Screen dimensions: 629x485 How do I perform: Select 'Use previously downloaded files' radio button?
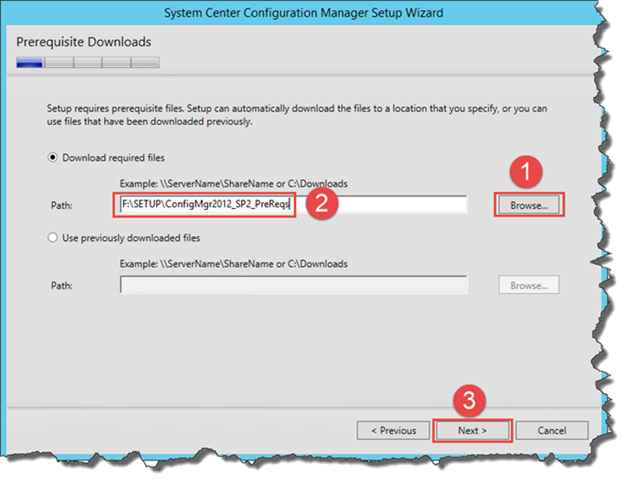(x=53, y=237)
